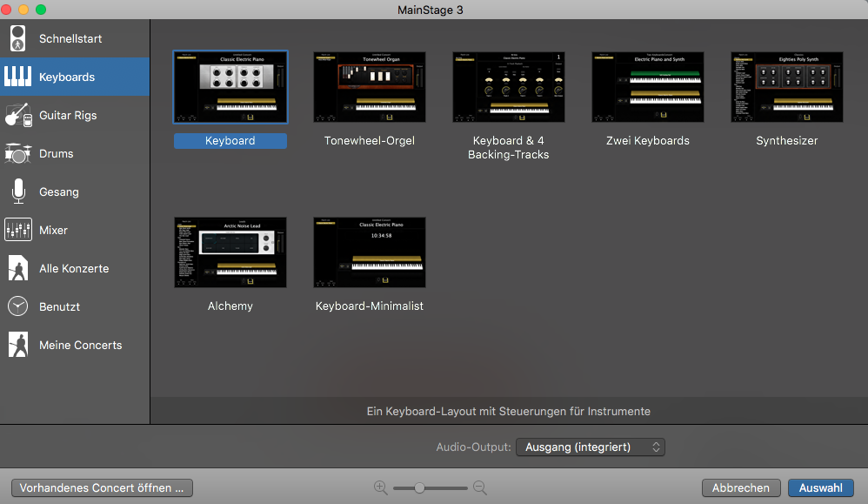Choose the Synthesizer template thumbnail

[x=786, y=87]
